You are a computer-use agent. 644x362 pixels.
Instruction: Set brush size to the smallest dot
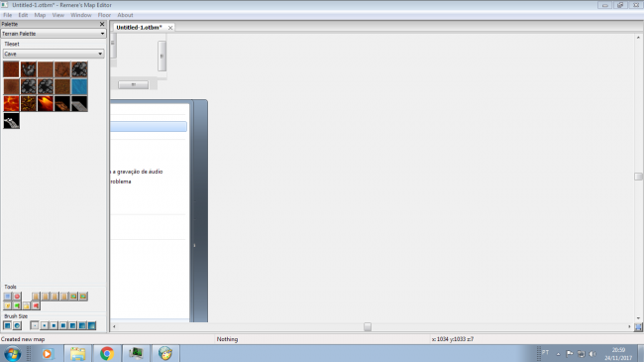point(35,325)
